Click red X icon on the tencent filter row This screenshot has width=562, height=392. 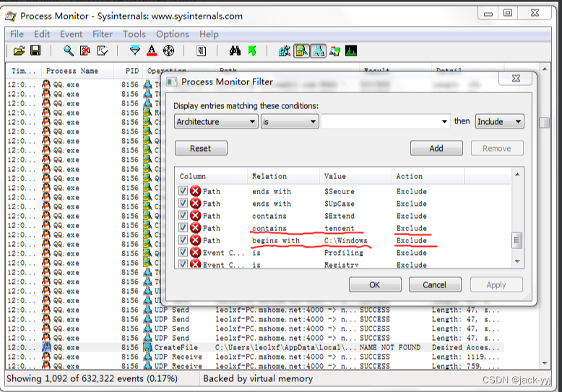195,228
